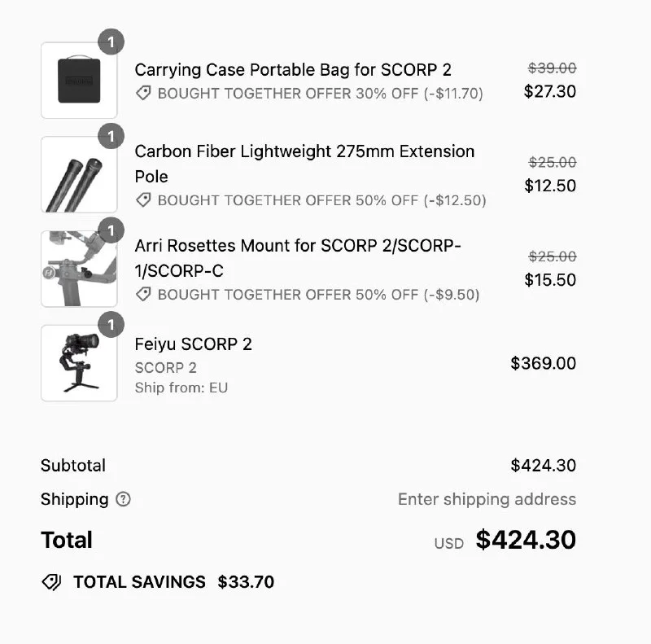Open the Feiyu SCORP 2 gimbal image
651x644 pixels.
pos(79,363)
